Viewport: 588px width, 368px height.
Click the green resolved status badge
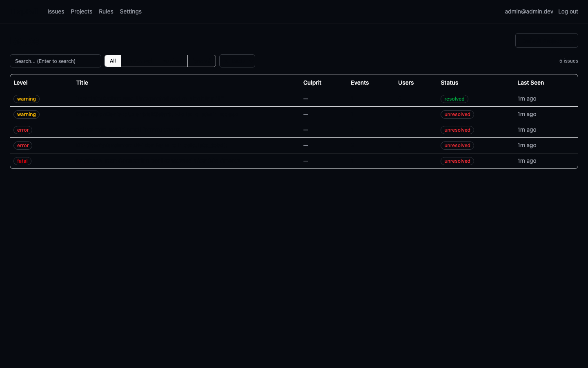(454, 99)
